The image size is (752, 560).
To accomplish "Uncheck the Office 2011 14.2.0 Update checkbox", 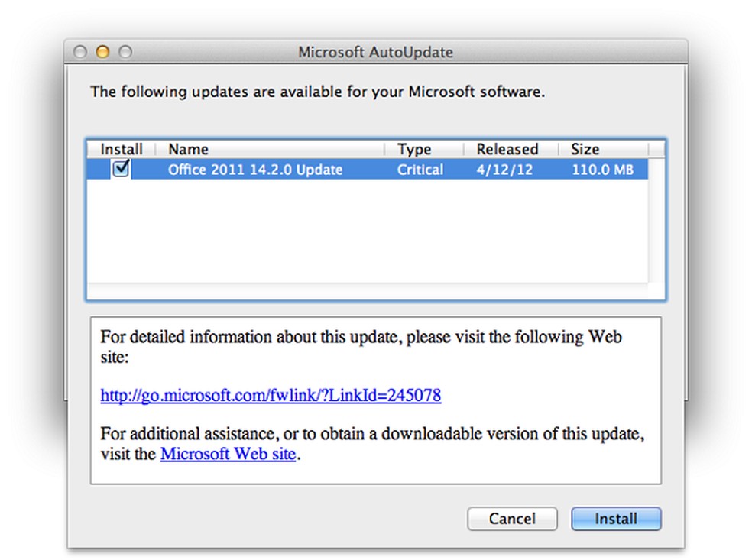I will coord(121,169).
